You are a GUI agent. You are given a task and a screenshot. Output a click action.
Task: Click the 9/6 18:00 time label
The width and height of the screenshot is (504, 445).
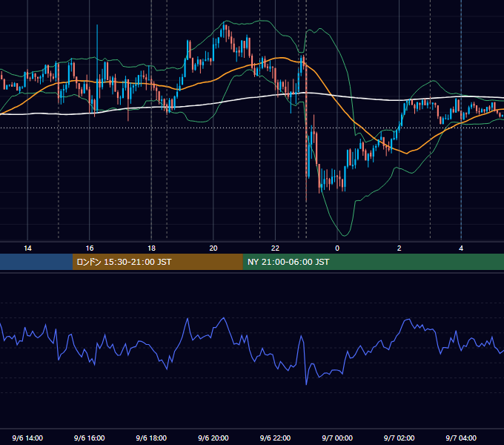coord(151,438)
